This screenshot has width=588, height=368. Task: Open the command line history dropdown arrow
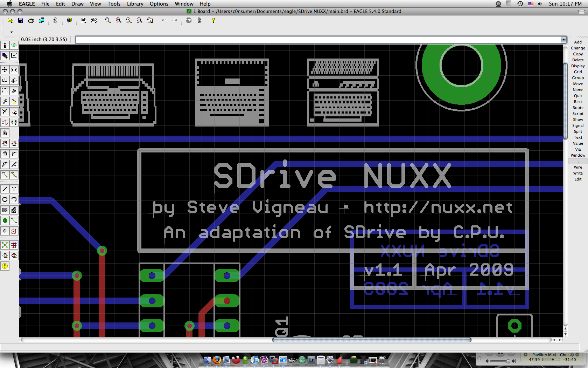tap(564, 40)
